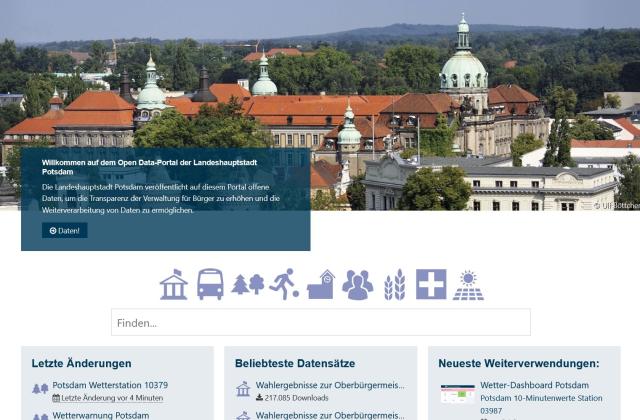Click 'Neueste Weiterverwendungen:' heading

[519, 363]
